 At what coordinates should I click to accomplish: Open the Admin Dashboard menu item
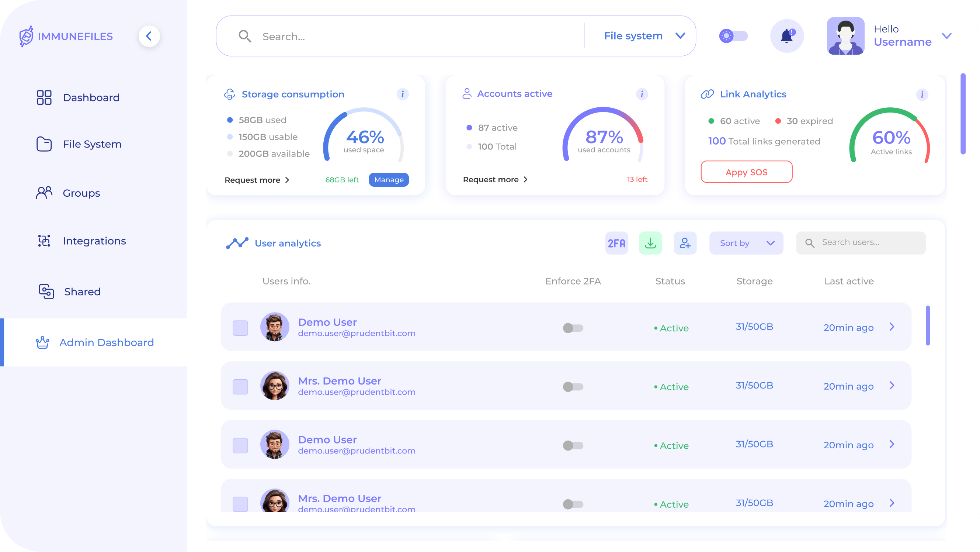click(x=106, y=342)
